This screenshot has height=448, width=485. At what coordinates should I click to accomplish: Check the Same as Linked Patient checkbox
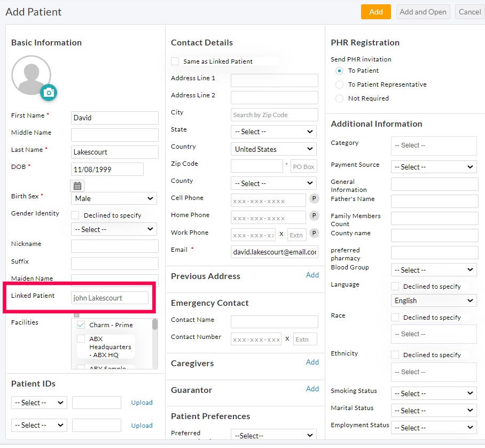point(175,60)
